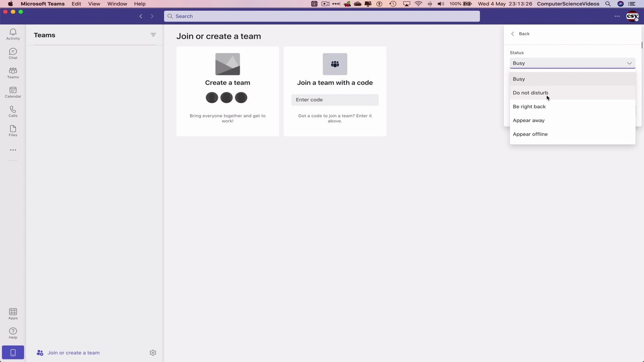Open the Apps store icon
This screenshot has width=644, height=362.
[x=13, y=314]
